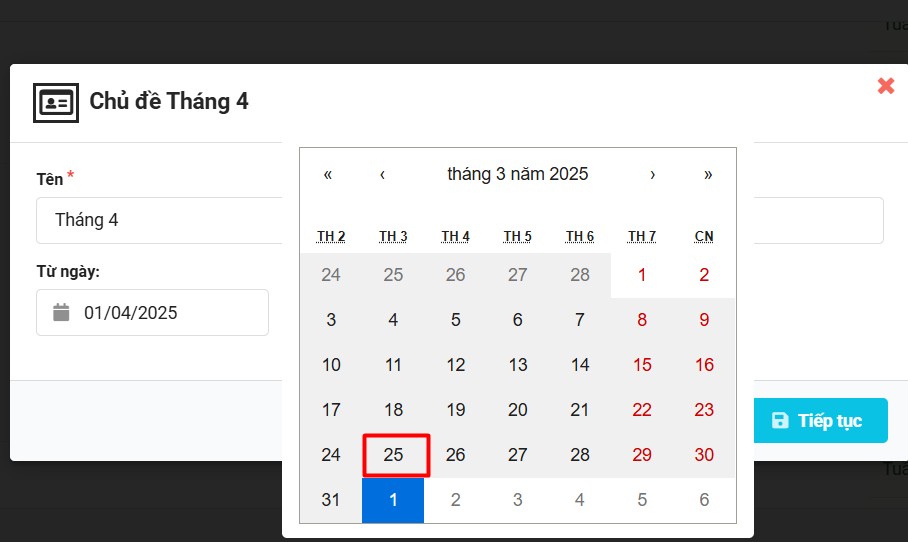The width and height of the screenshot is (908, 542).
Task: Click the ID card icon in header
Action: pos(56,102)
